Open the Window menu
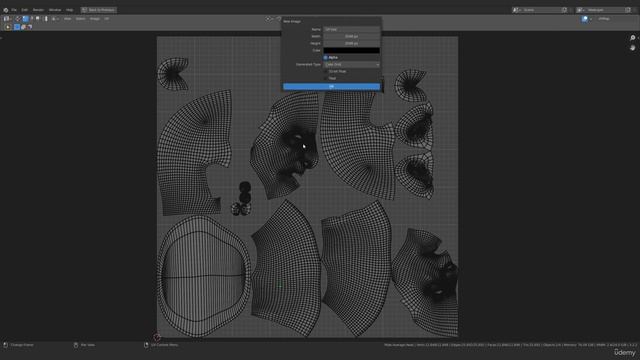640x360 pixels. (x=55, y=10)
